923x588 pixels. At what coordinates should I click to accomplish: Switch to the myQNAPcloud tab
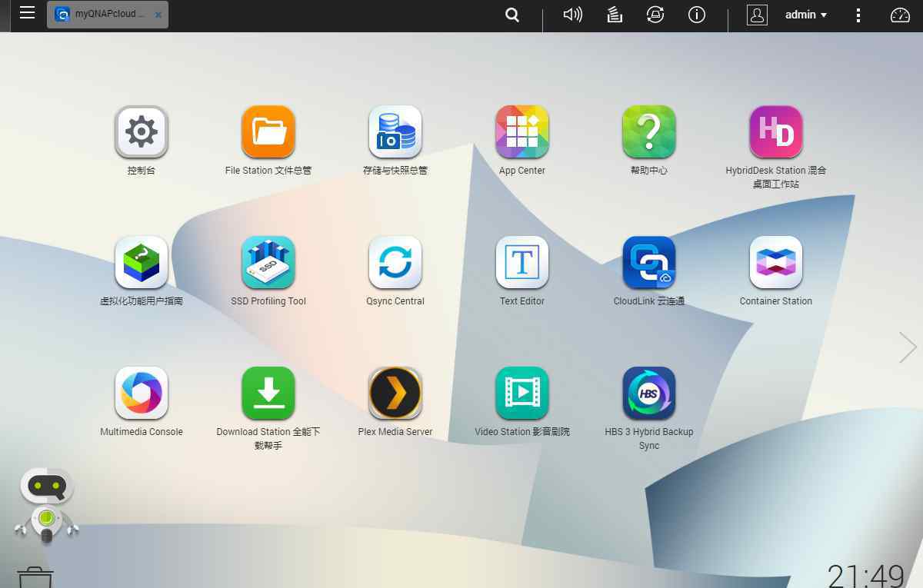point(108,15)
